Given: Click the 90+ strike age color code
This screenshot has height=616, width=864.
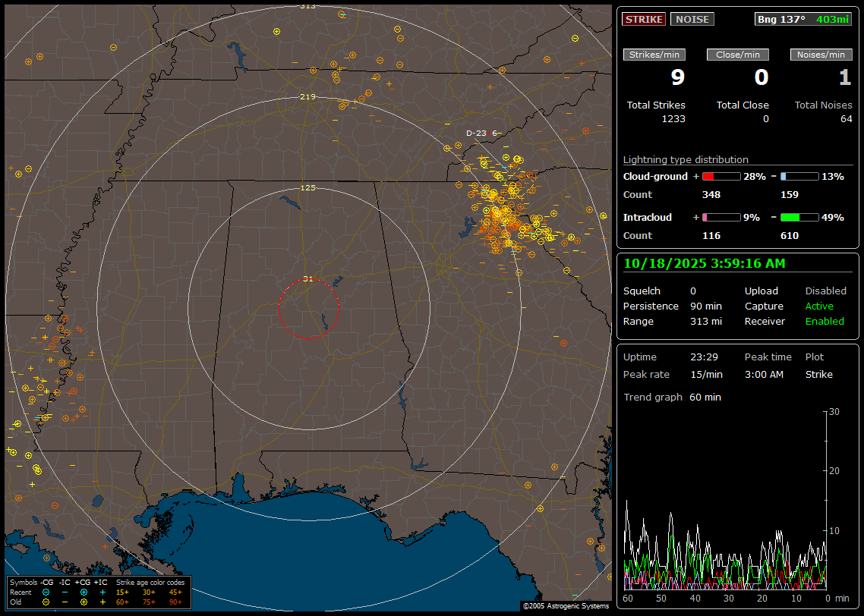Looking at the screenshot, I should [175, 602].
